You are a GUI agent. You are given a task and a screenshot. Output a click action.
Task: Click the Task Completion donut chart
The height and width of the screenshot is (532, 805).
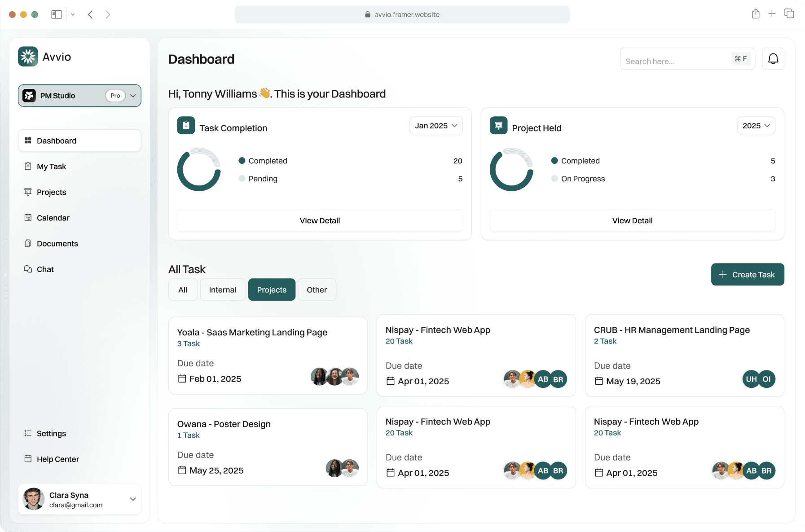point(199,169)
